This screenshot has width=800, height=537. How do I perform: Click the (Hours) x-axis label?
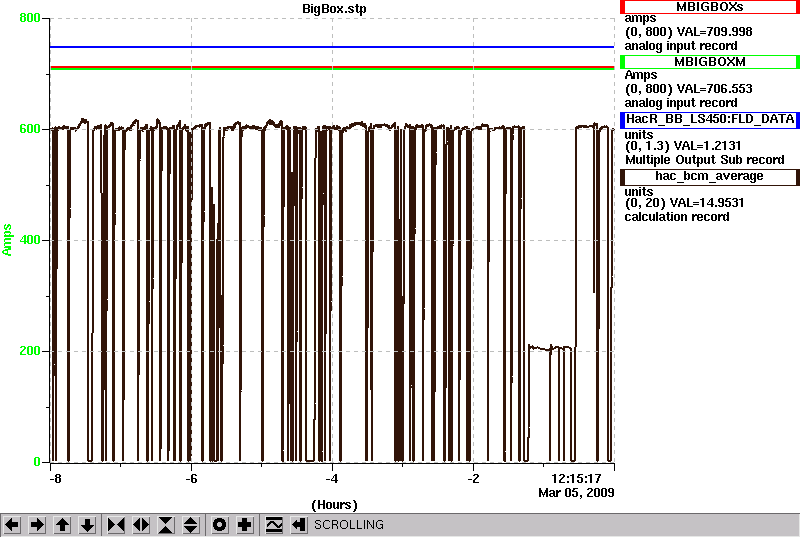point(334,505)
